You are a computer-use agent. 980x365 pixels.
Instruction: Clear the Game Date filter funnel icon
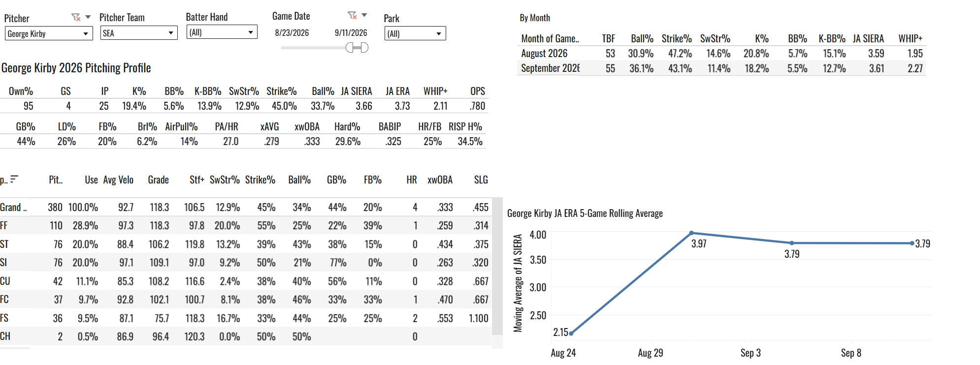click(352, 15)
